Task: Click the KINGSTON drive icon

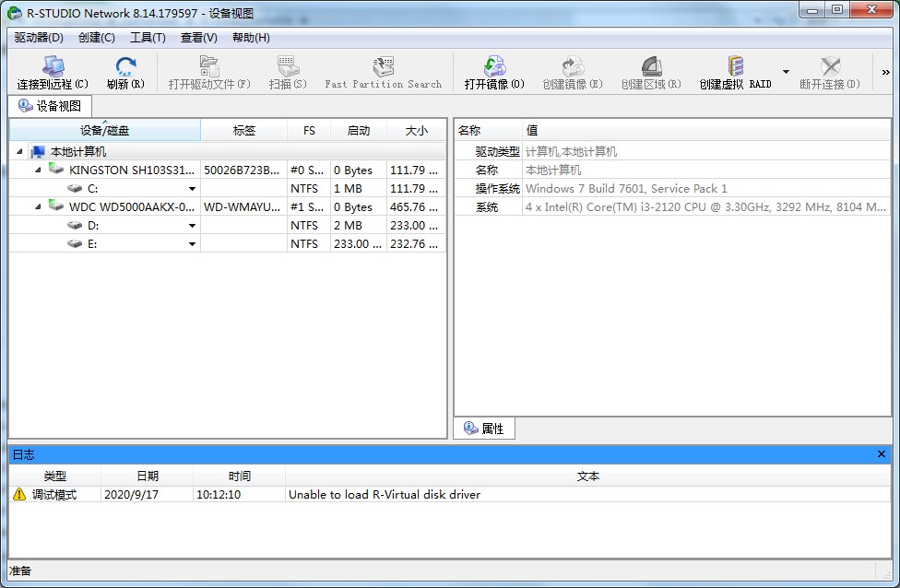Action: coord(56,169)
